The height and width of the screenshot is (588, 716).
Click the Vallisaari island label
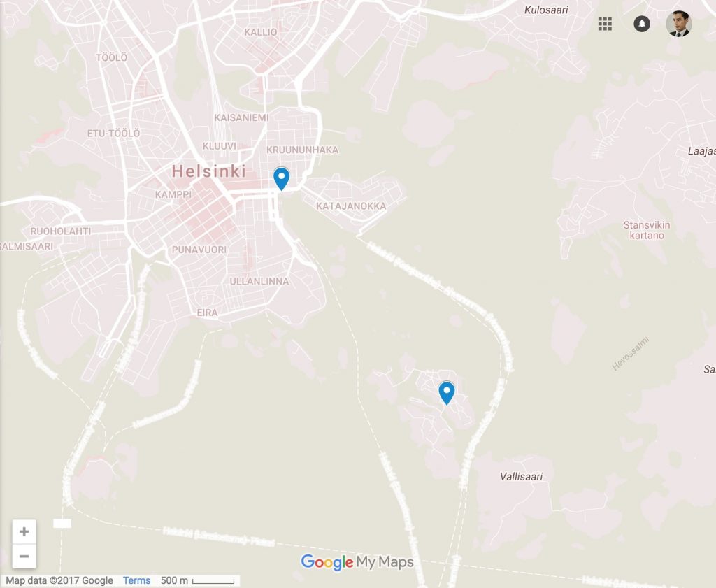point(521,477)
